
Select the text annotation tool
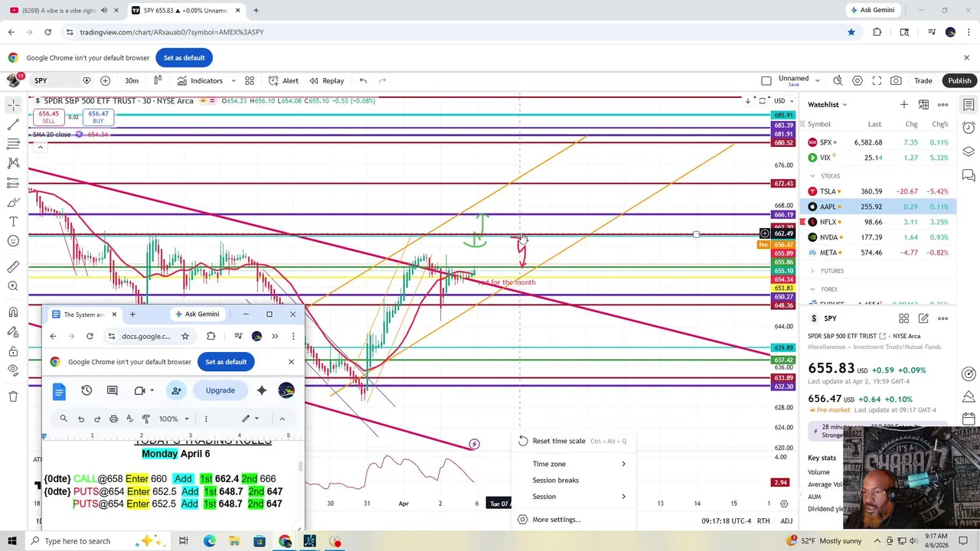(x=13, y=222)
